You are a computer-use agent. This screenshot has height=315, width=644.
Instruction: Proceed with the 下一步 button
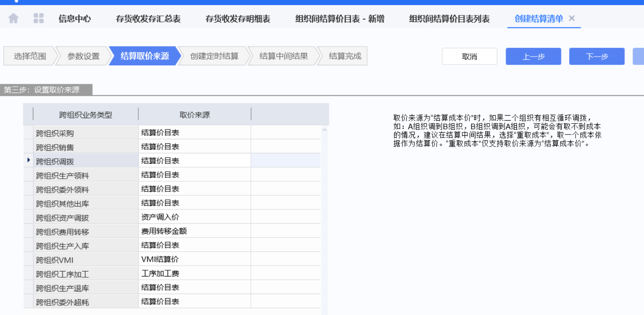(597, 57)
